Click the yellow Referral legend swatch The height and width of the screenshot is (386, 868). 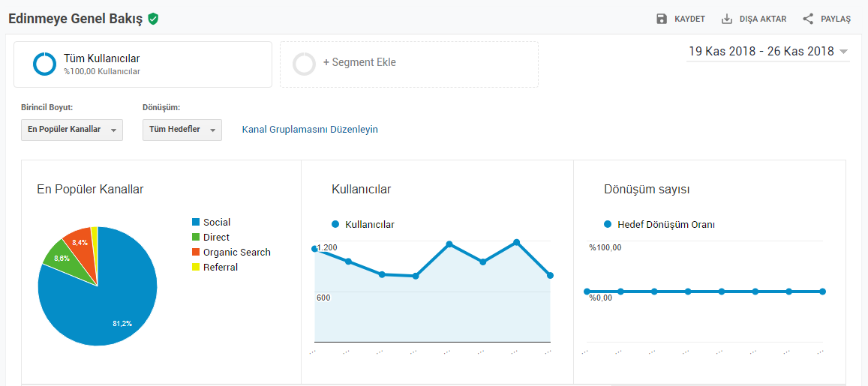click(x=195, y=267)
